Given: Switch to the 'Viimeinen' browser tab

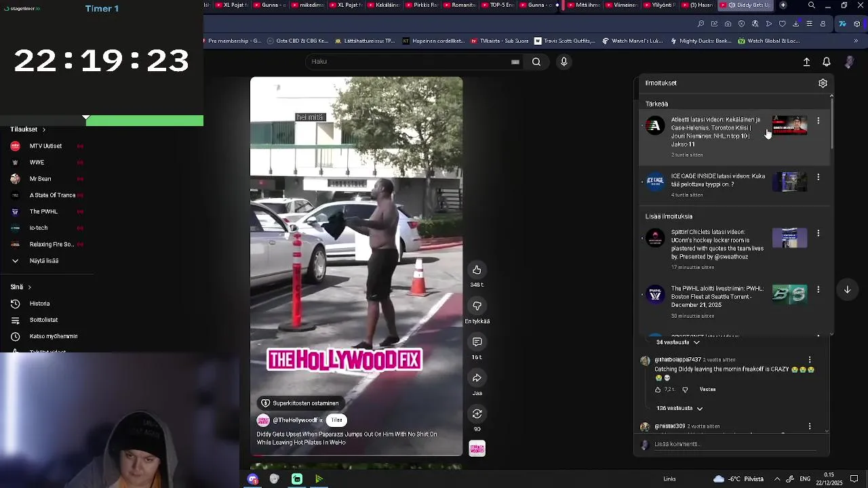Looking at the screenshot, I should coord(620,5).
